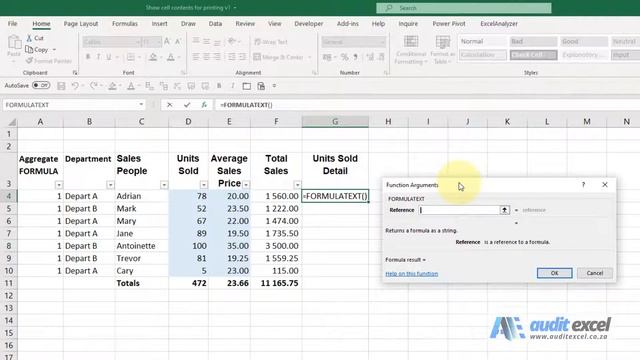The height and width of the screenshot is (360, 640).
Task: Switch to the Developer tab
Action: (x=309, y=24)
